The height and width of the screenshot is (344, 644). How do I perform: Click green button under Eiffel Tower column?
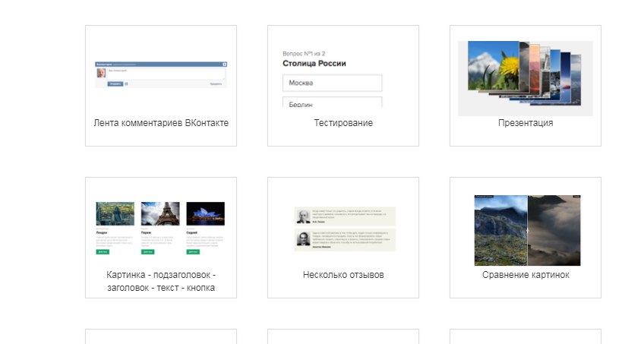148,251
